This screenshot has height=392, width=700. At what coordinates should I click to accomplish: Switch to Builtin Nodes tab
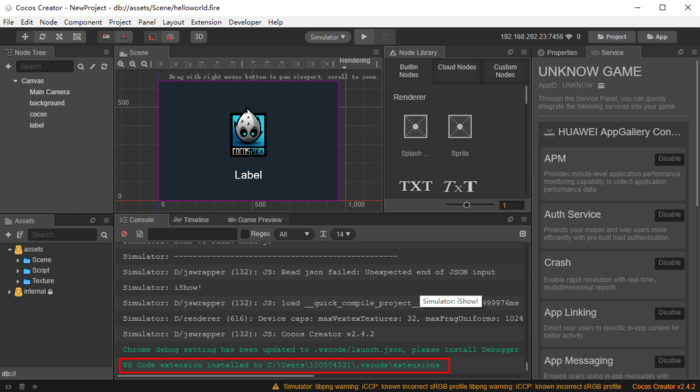[408, 71]
